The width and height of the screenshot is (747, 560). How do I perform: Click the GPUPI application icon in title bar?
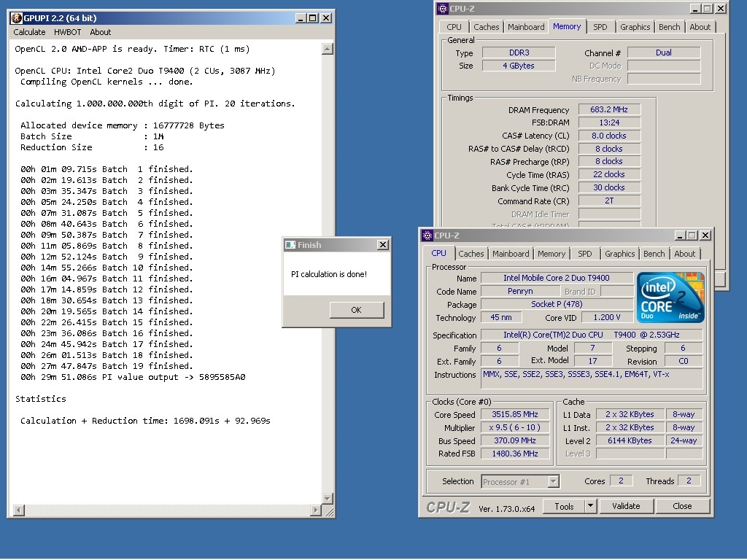pyautogui.click(x=17, y=18)
